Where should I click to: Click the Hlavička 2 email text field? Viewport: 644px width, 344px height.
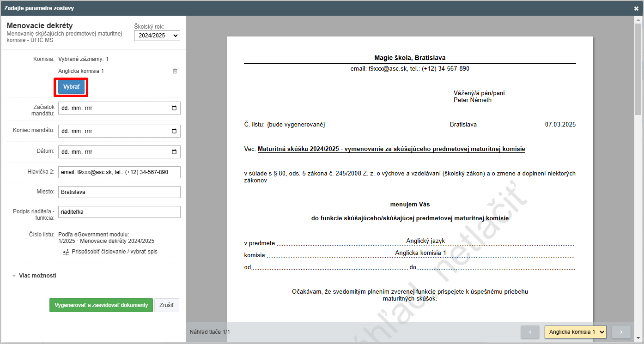(x=119, y=172)
